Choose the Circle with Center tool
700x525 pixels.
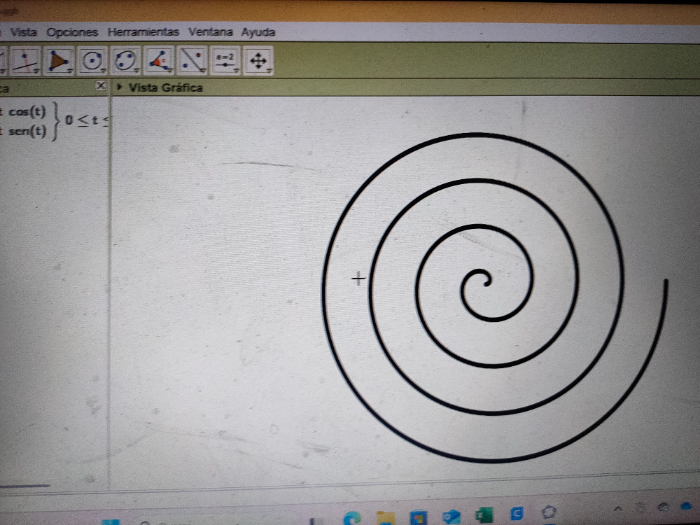pyautogui.click(x=93, y=61)
